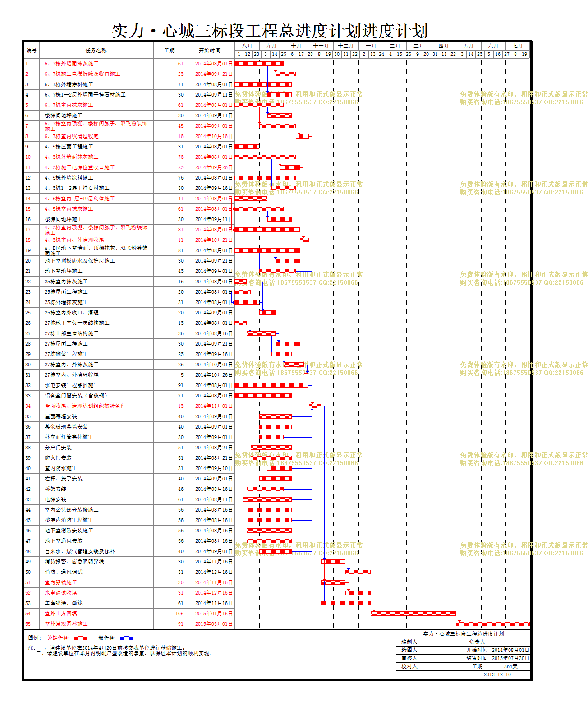Image resolution: width=588 pixels, height=702 pixels.
Task: Click the 编号 column header
Action: pos(32,51)
